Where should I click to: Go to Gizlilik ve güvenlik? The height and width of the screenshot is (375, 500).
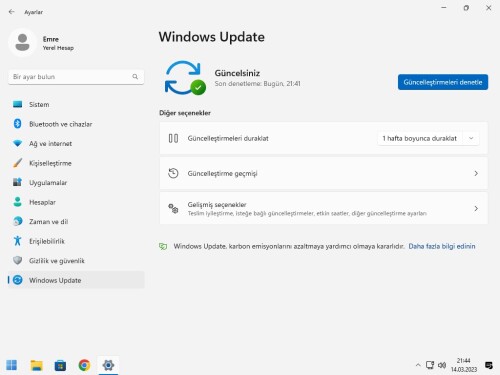[76, 260]
